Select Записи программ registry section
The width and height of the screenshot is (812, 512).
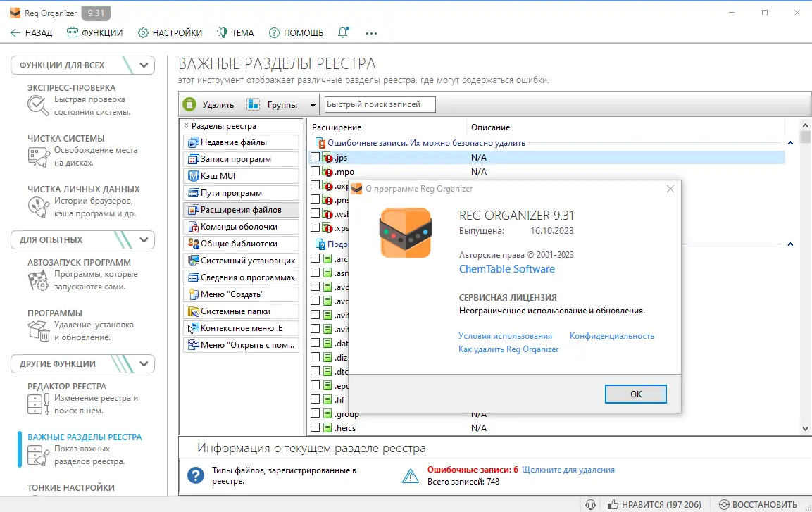pyautogui.click(x=241, y=159)
